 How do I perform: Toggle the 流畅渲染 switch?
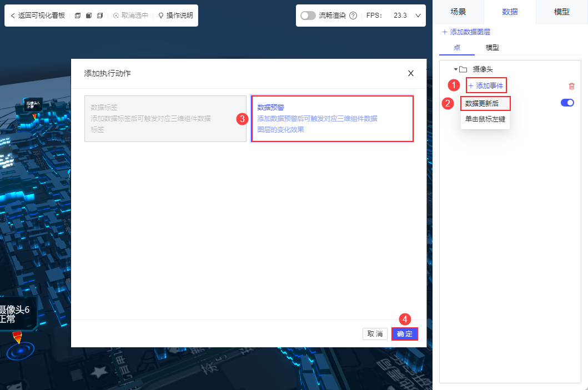pos(308,16)
